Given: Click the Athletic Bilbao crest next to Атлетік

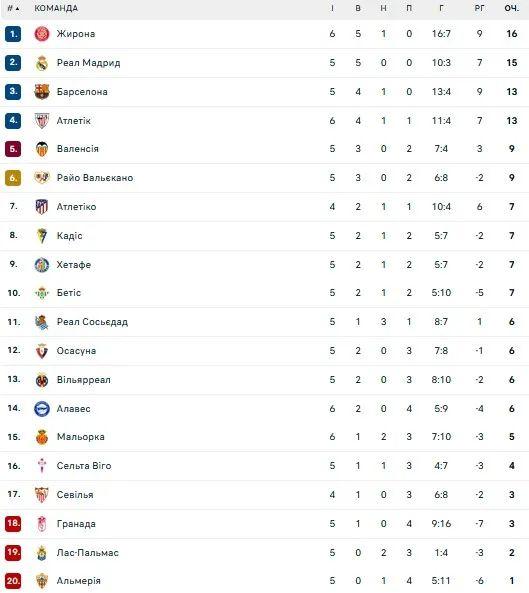Looking at the screenshot, I should click(42, 121).
